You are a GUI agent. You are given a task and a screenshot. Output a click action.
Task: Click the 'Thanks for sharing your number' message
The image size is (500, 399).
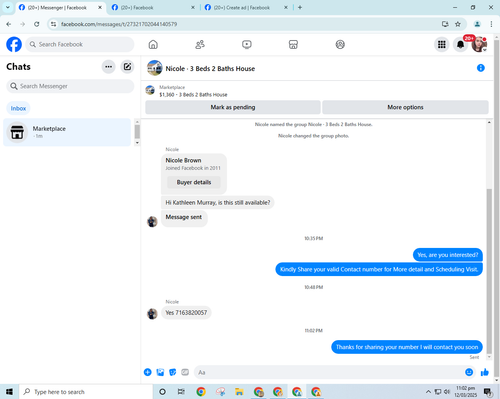(407, 347)
